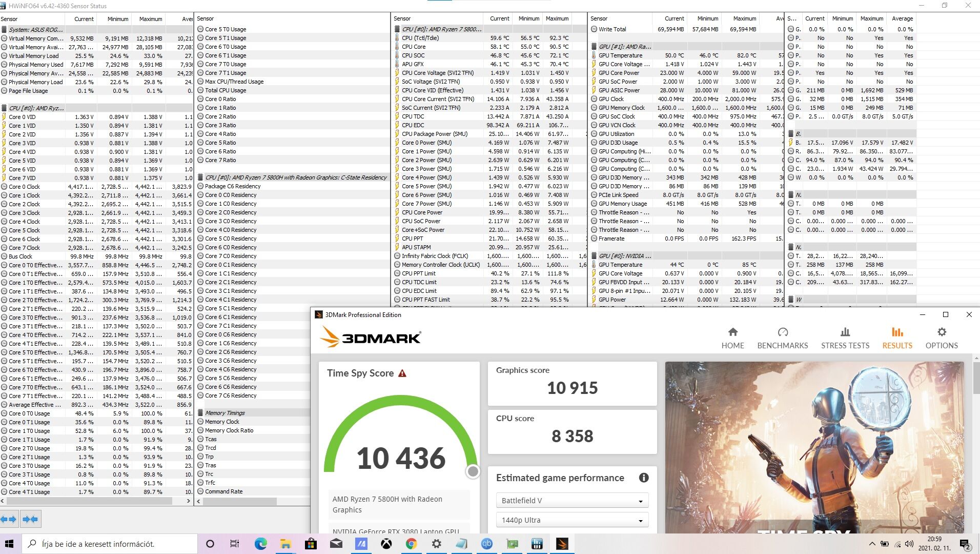Select the CPU (Tctl/Tdie) temperature row

(489, 38)
